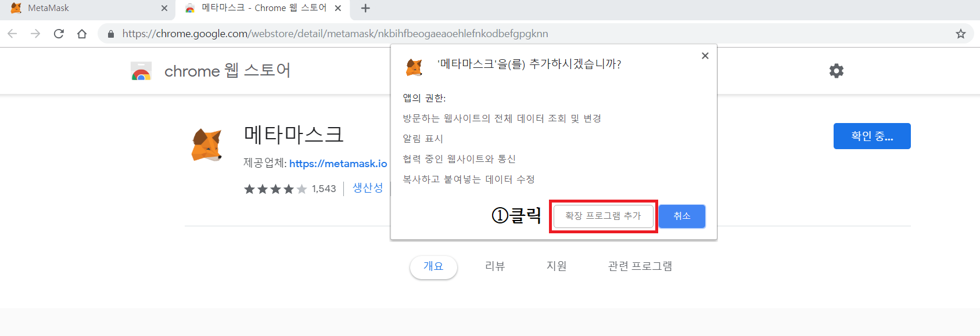980x336 pixels.
Task: Click the browser forward arrow
Action: tap(35, 34)
